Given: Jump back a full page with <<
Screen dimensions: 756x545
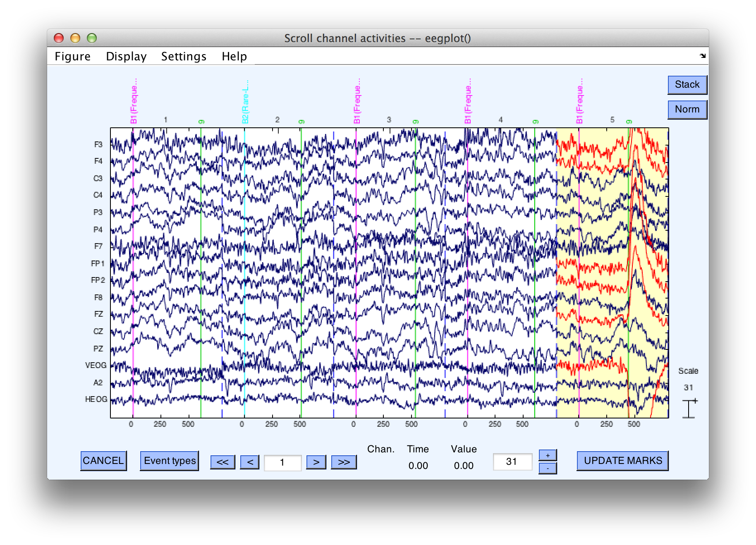Looking at the screenshot, I should pos(222,462).
